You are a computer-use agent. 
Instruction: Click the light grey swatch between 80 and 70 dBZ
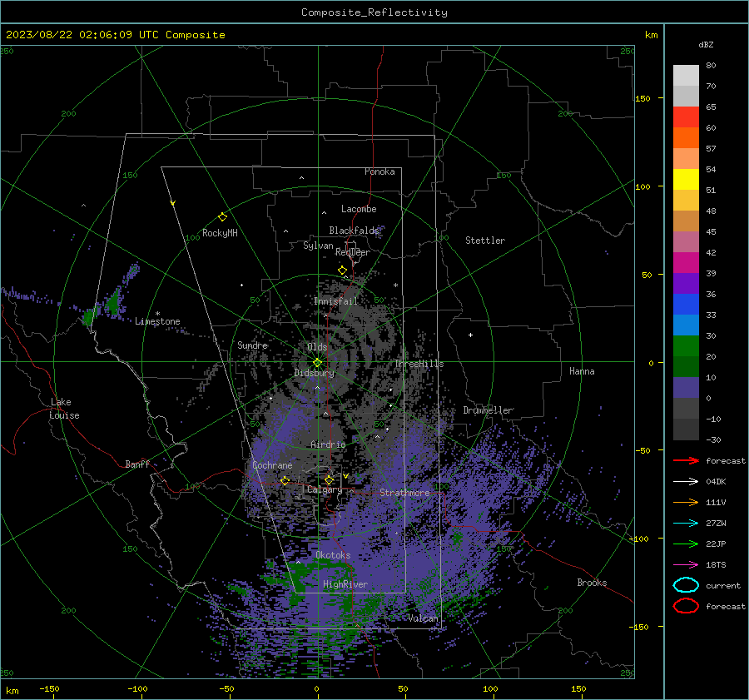click(686, 76)
